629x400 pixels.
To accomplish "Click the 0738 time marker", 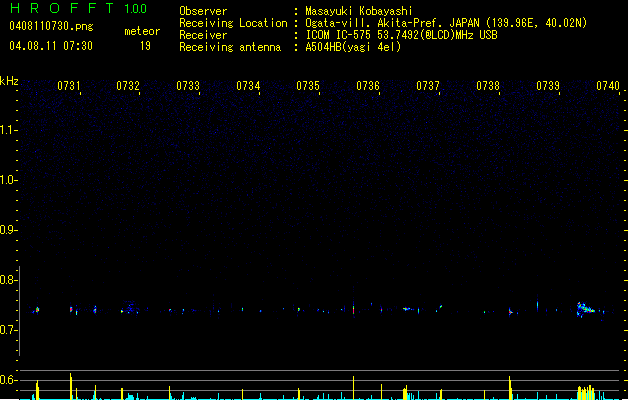I will (x=488, y=86).
